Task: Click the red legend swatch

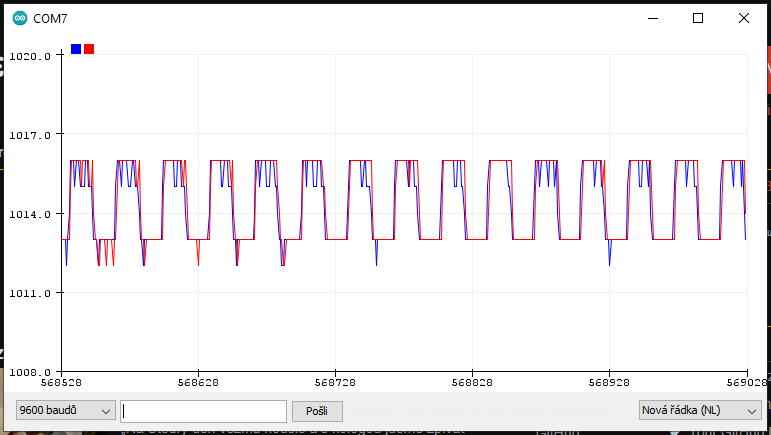Action: tap(89, 49)
